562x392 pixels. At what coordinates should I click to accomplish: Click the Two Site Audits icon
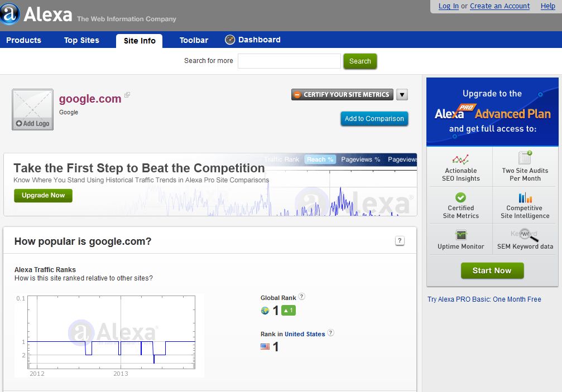[525, 158]
